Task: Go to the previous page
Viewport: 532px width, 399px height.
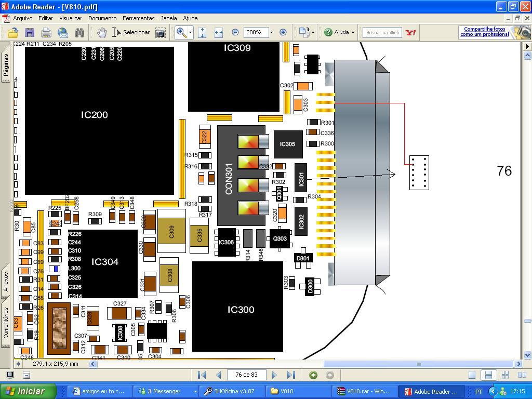Action: (x=219, y=375)
